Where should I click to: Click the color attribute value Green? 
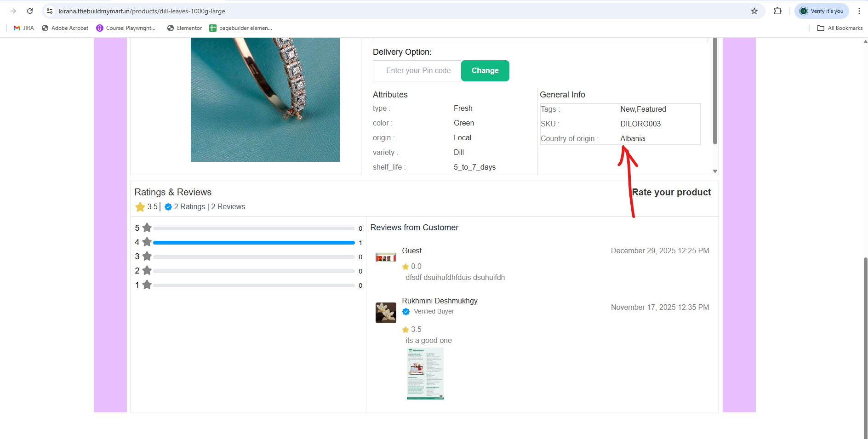[x=464, y=123]
